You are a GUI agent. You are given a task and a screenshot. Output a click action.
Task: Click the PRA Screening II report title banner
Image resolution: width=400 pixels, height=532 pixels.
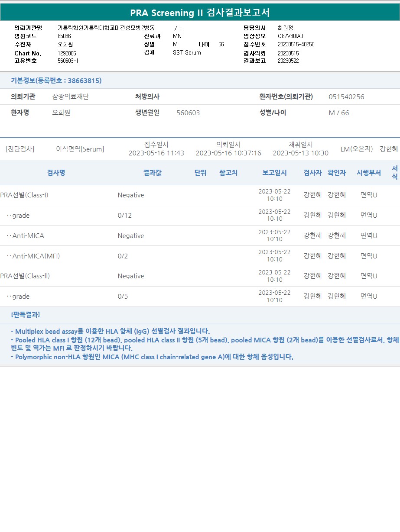coord(200,13)
